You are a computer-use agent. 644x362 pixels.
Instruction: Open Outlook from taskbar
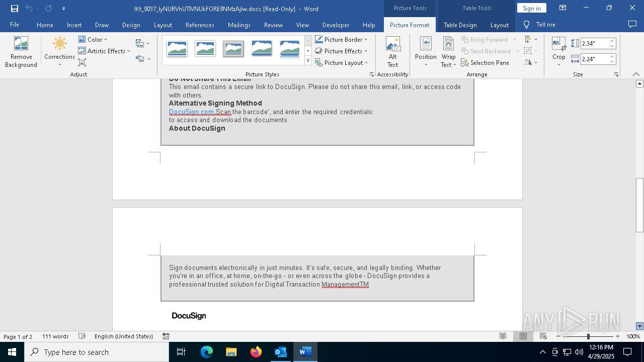point(280,352)
